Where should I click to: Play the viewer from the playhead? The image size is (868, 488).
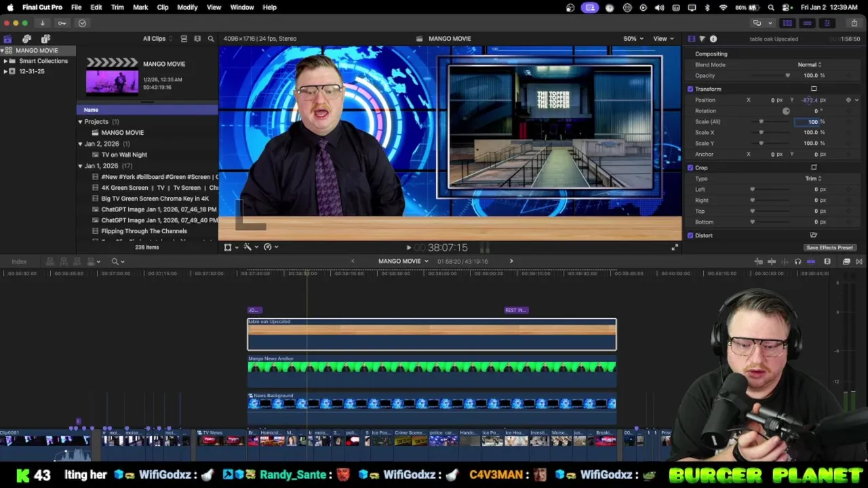point(408,248)
